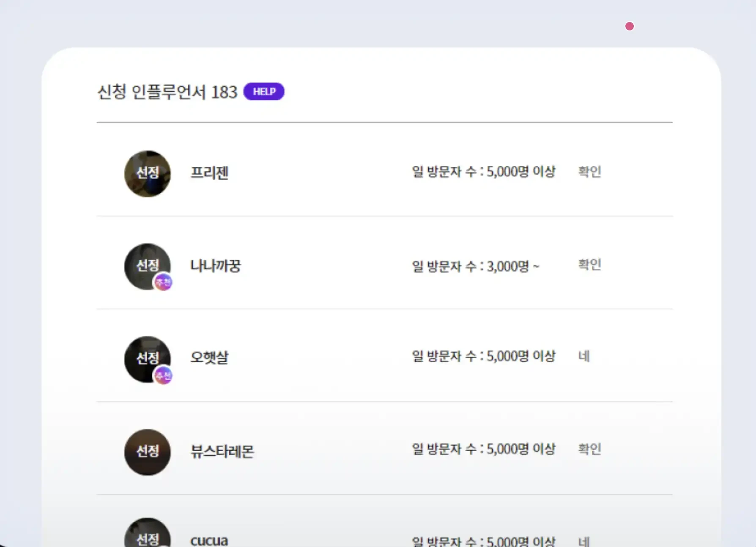Click 나나까꿍's daily visitor count text
The height and width of the screenshot is (547, 756).
(x=475, y=266)
